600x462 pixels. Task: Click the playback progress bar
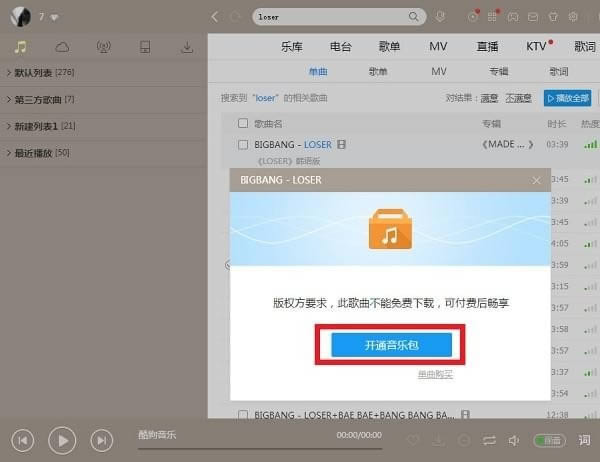260,448
